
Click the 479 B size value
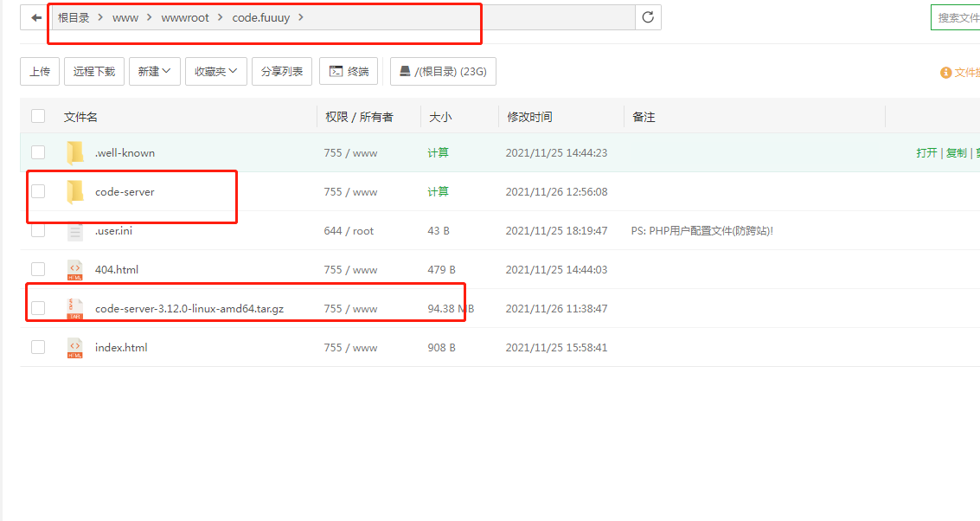coord(441,269)
